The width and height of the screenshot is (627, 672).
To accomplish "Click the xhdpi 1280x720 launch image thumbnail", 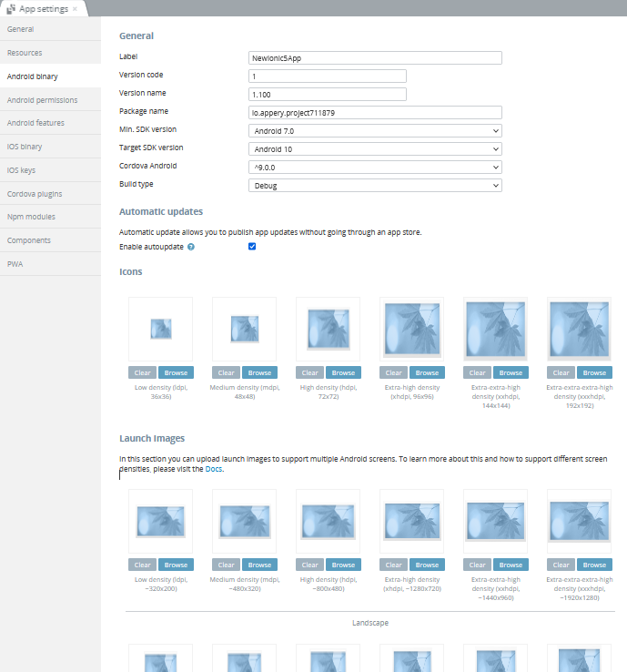I will [412, 521].
